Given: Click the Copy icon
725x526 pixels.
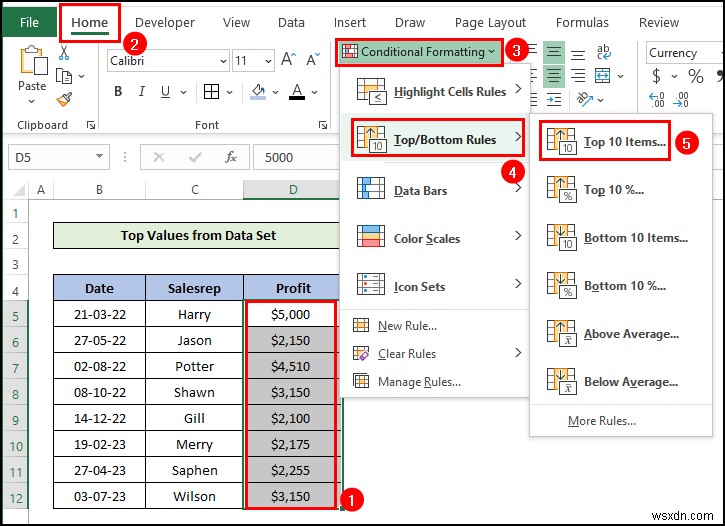Looking at the screenshot, I should point(64,76).
